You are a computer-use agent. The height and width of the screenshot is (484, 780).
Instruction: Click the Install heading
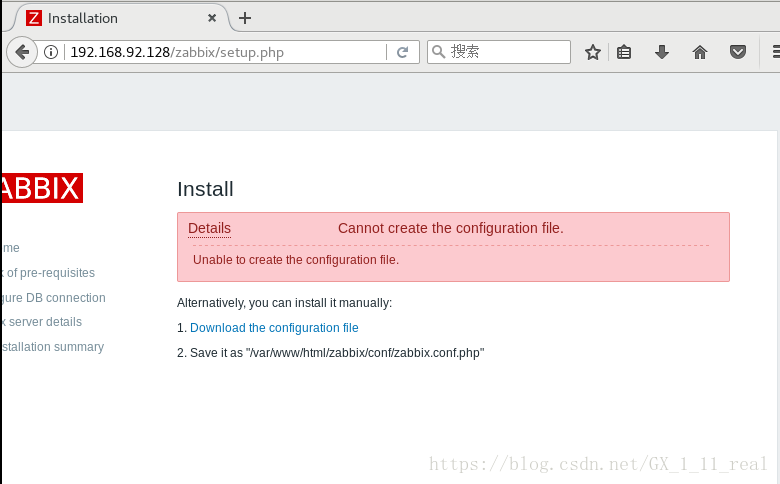tap(205, 189)
